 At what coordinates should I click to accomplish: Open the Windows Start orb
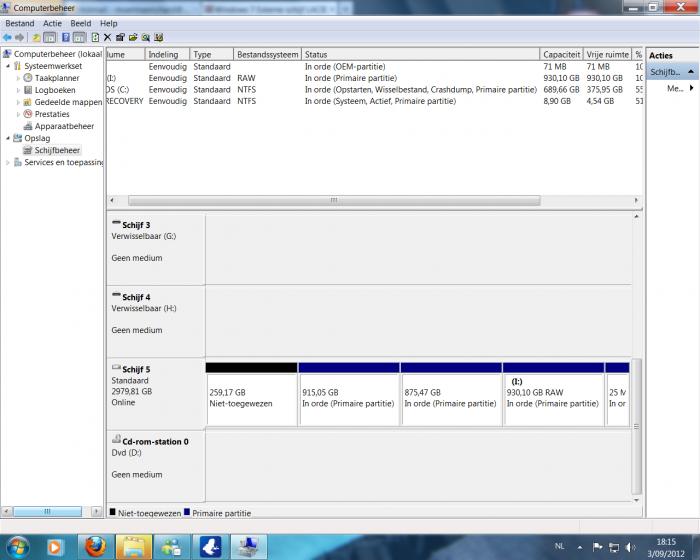click(x=16, y=547)
